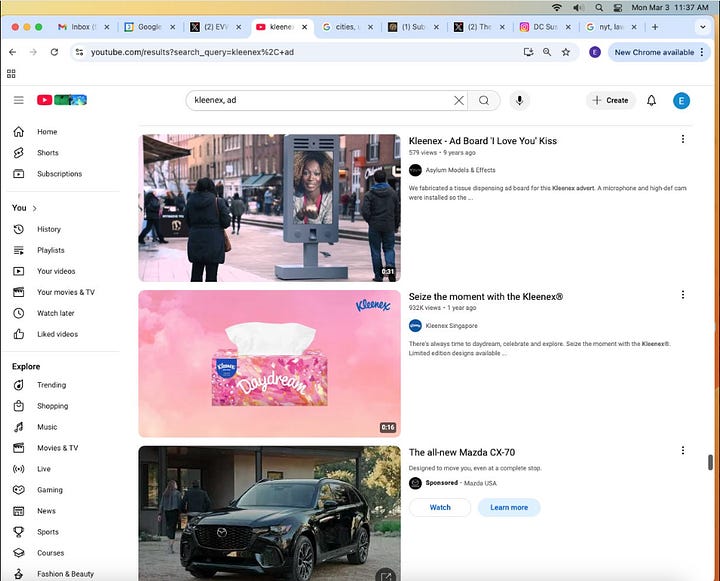
Task: Open the tab search dropdown arrow
Action: pos(703,27)
